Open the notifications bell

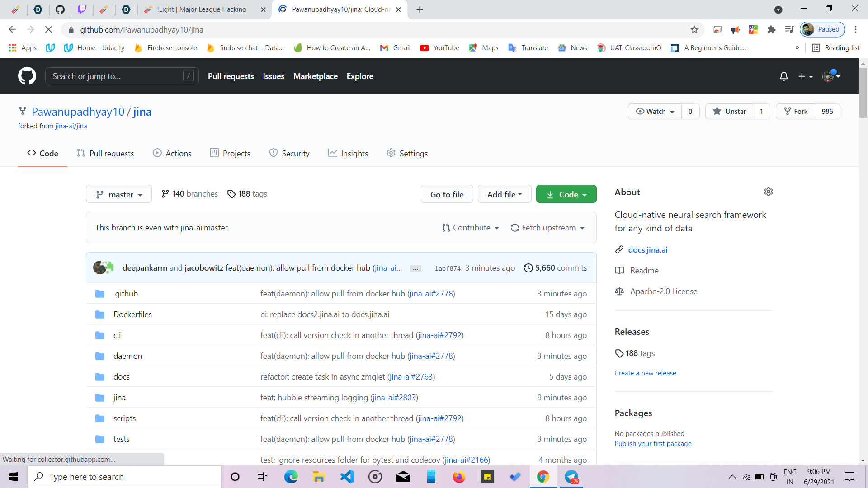coord(783,76)
